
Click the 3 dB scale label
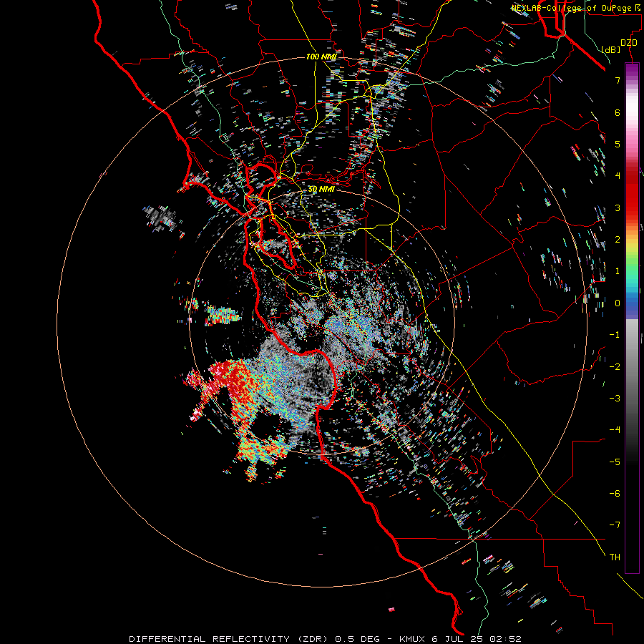(x=618, y=208)
